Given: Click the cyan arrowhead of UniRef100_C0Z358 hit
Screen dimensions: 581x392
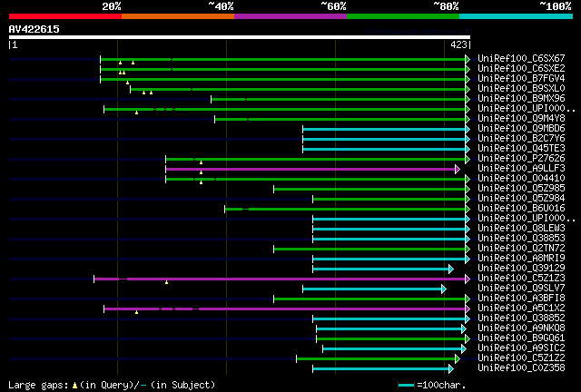Looking at the screenshot, I should [x=451, y=369].
